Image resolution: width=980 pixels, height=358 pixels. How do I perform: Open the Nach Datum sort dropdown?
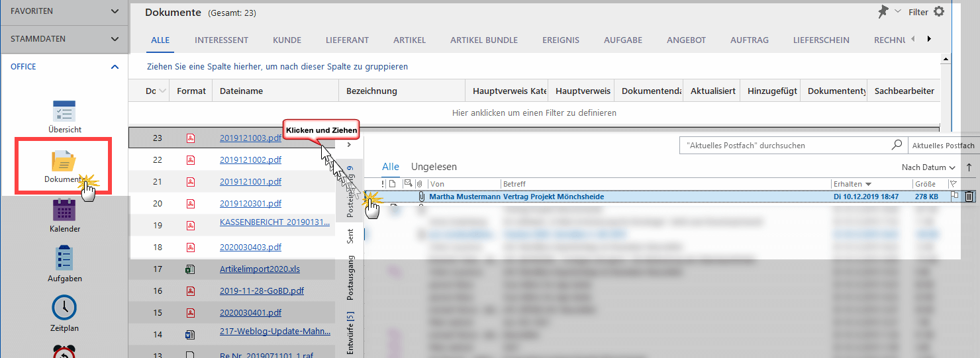[928, 167]
